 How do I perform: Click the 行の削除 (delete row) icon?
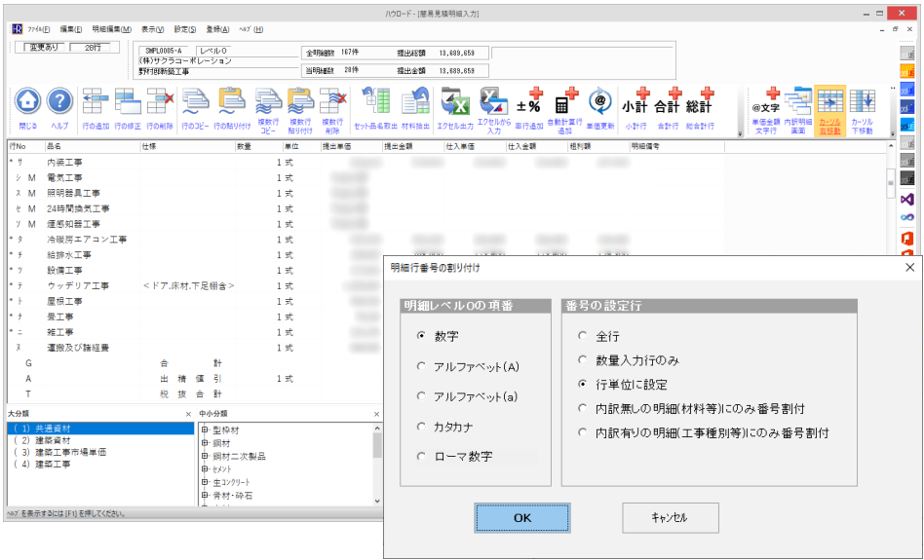click(x=160, y=103)
